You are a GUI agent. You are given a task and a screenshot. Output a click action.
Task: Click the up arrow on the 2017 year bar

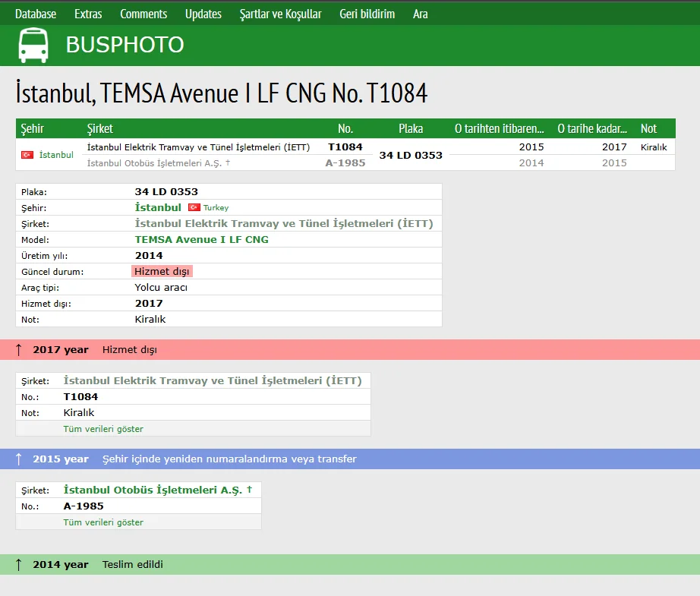19,350
